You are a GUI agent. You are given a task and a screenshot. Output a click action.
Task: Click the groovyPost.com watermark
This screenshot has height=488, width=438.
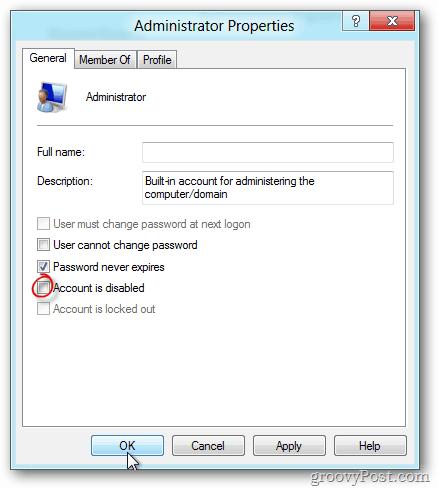pos(369,477)
